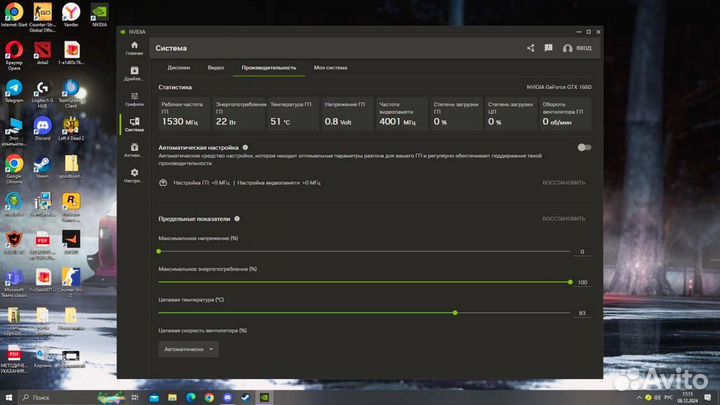Open the Telegram desktop shortcut
Viewport: 720px width, 405px height.
(x=14, y=90)
